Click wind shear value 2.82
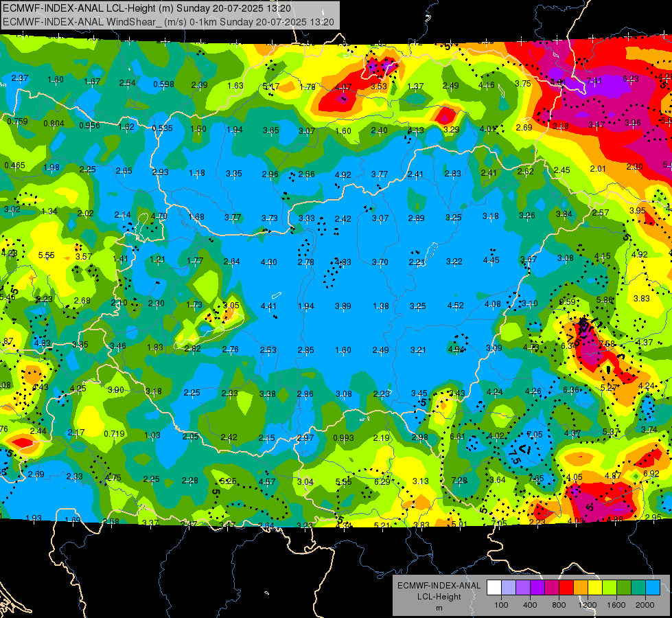This screenshot has width=672, height=618. [x=192, y=349]
